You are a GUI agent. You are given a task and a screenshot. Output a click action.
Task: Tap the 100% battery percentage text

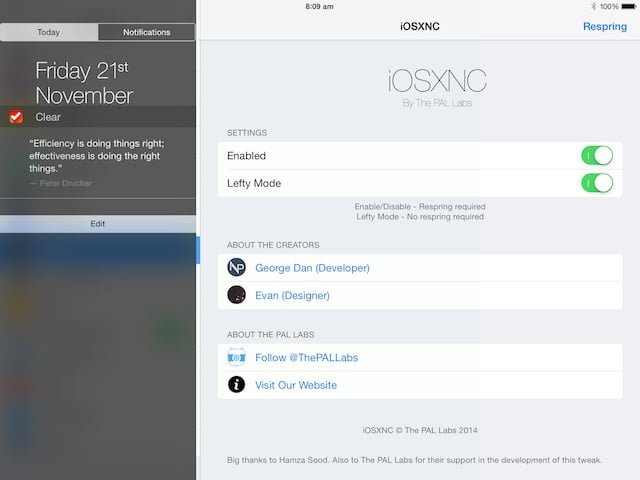pyautogui.click(x=609, y=7)
